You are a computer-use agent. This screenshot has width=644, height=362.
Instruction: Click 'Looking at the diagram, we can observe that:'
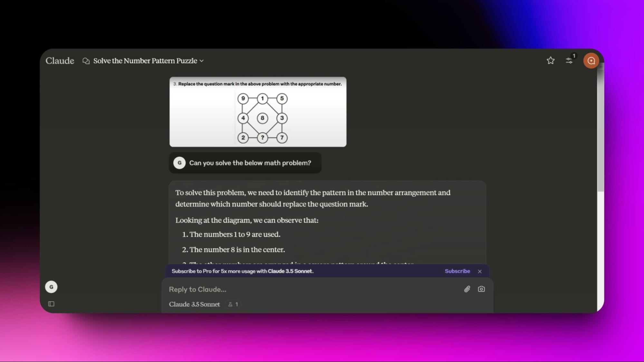(x=247, y=220)
